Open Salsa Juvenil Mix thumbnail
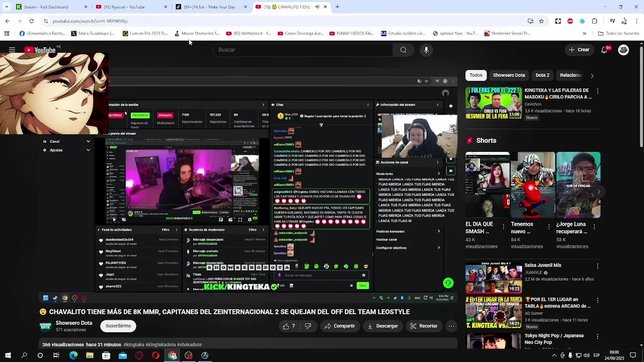The height and width of the screenshot is (362, 644). pyautogui.click(x=494, y=278)
